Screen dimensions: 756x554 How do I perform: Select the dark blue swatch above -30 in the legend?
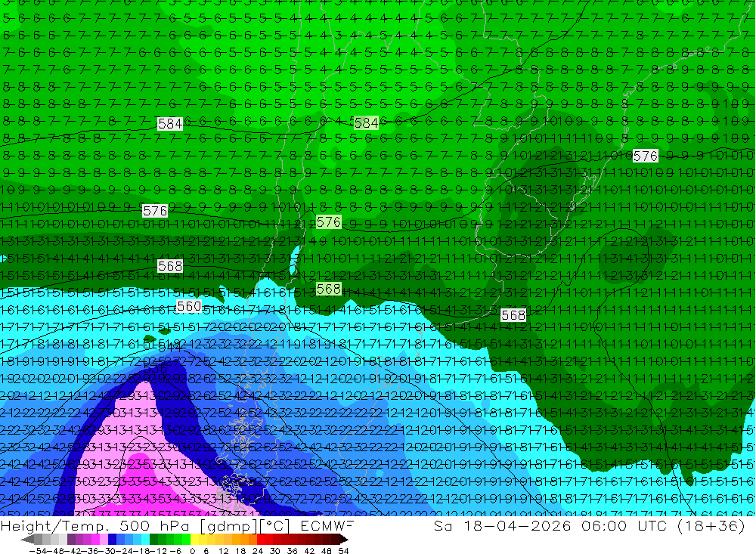coord(113,540)
